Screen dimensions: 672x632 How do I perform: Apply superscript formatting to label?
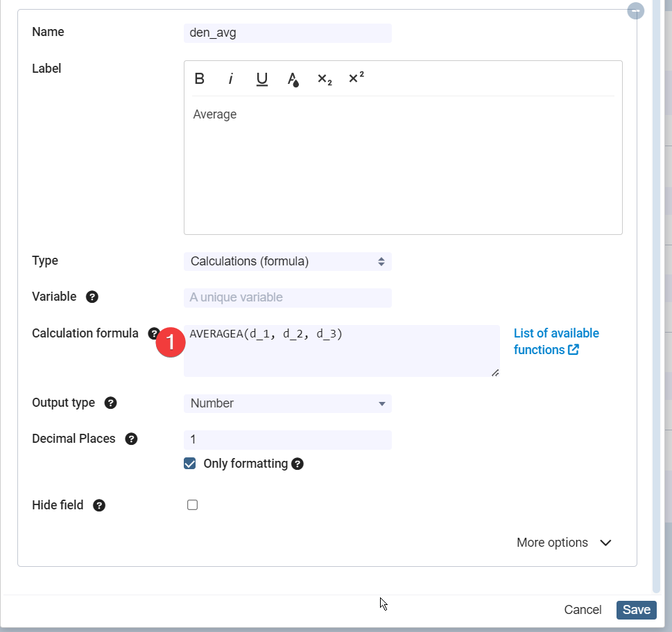point(356,78)
